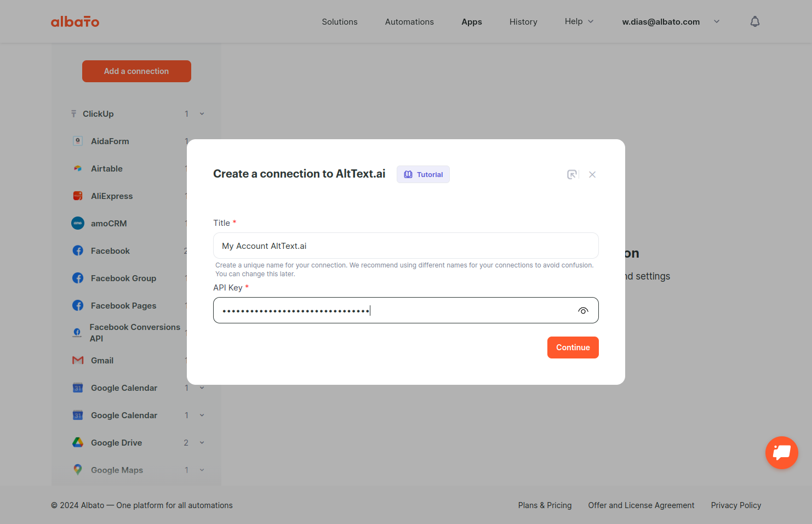Open the Plans & Pricing footer link
Image resolution: width=812 pixels, height=524 pixels.
pos(545,505)
